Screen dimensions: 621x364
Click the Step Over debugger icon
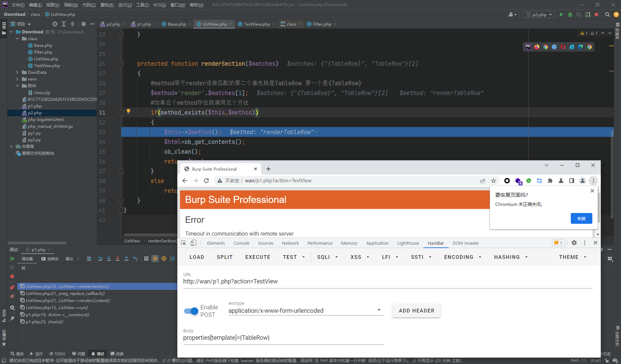(x=100, y=259)
